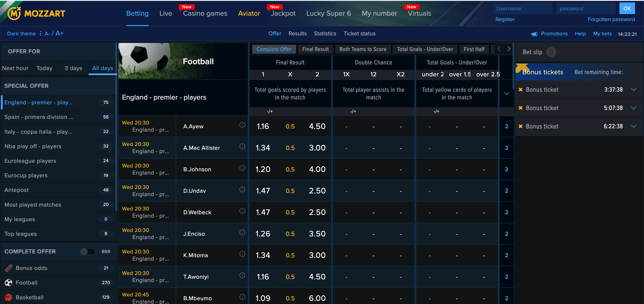The image size is (644, 304).
Task: Open Lucky Super 6
Action: click(328, 13)
